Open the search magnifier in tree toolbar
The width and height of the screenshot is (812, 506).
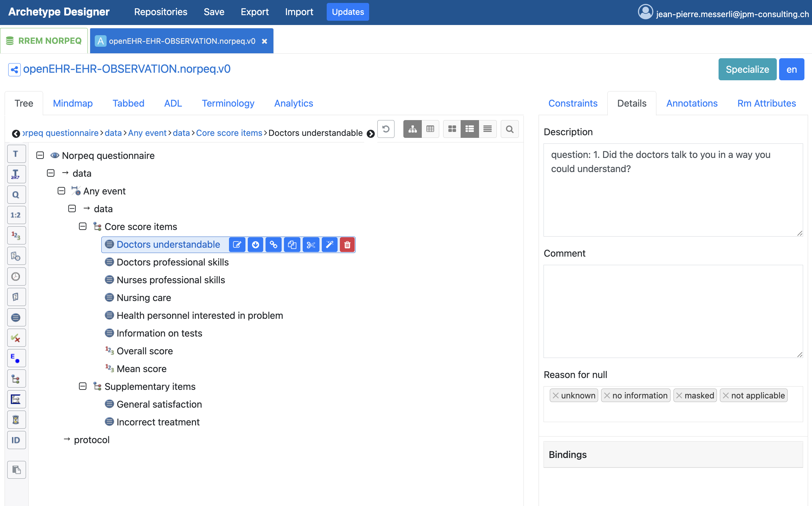click(x=509, y=129)
